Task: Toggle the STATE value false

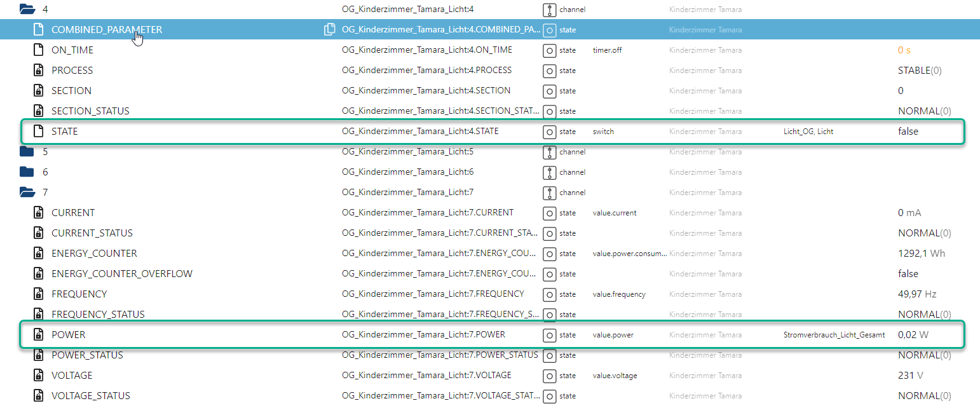Action: tap(908, 132)
